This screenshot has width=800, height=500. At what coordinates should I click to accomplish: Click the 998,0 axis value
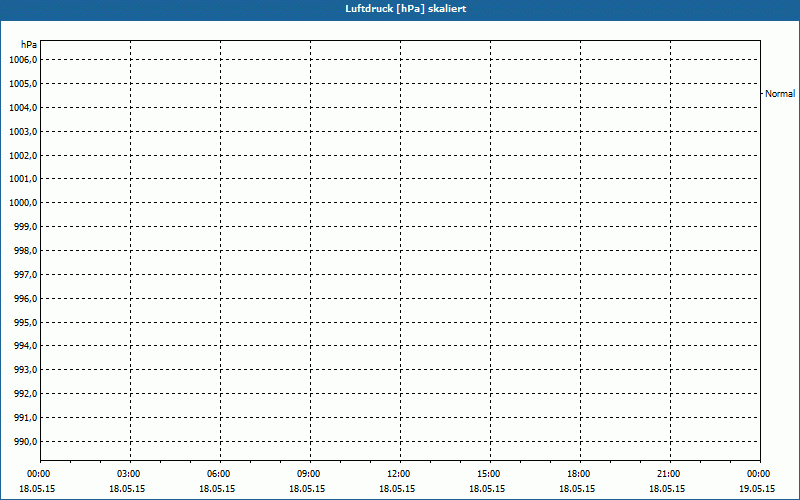(26, 251)
